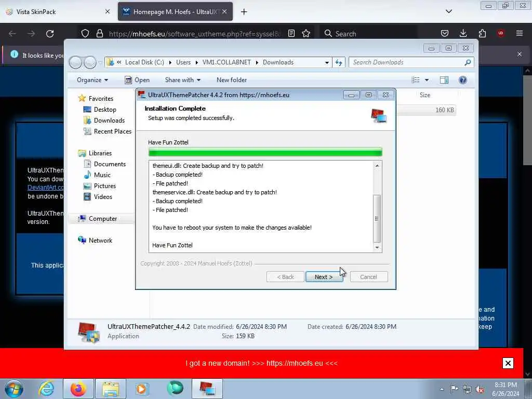Image resolution: width=532 pixels, height=399 pixels.
Task: Expand the view options dropdown arrow
Action: point(427,80)
